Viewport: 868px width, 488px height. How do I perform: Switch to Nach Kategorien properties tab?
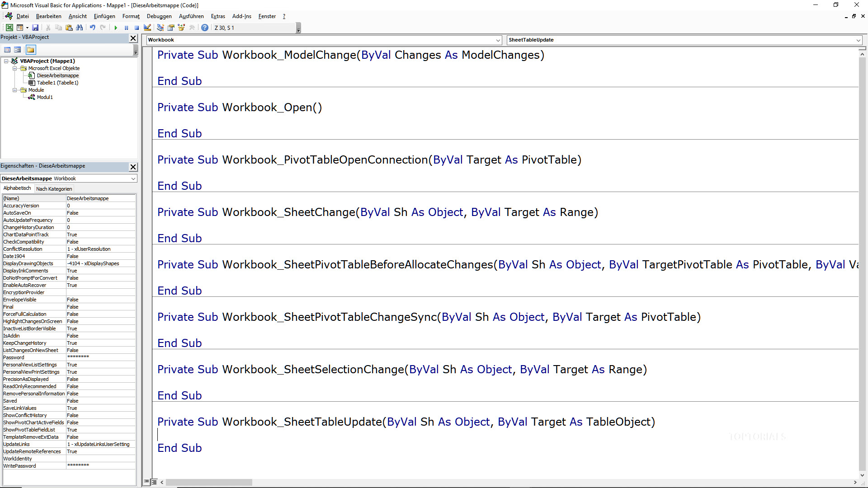(x=54, y=189)
